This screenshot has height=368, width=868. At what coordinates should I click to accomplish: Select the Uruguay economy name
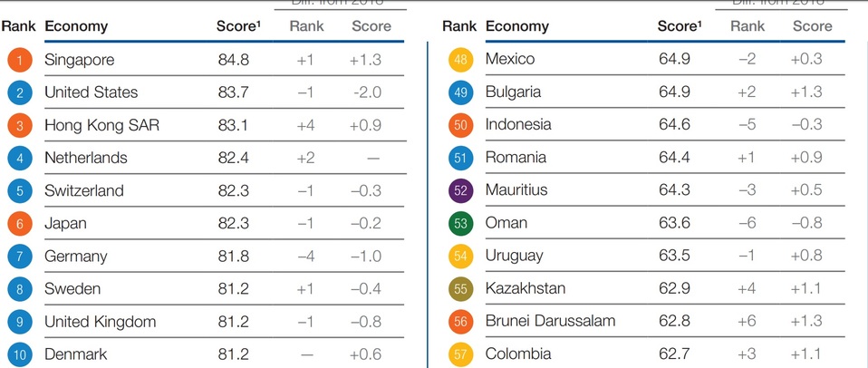pos(515,256)
